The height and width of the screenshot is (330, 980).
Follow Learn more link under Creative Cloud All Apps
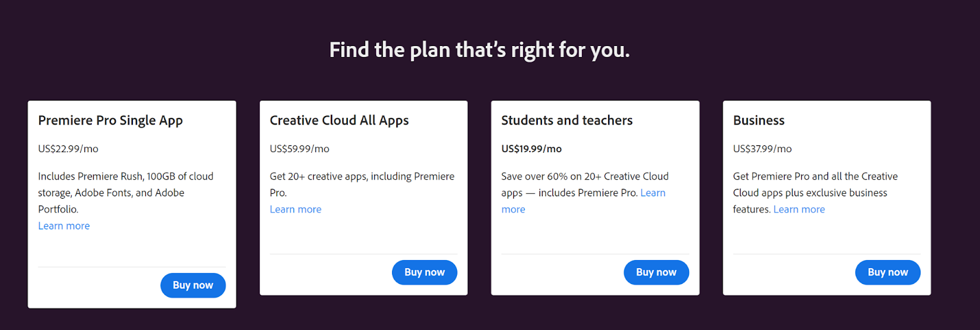point(295,209)
